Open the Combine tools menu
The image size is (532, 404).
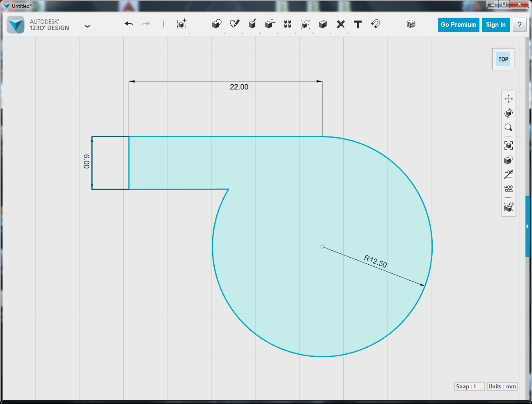pos(323,24)
